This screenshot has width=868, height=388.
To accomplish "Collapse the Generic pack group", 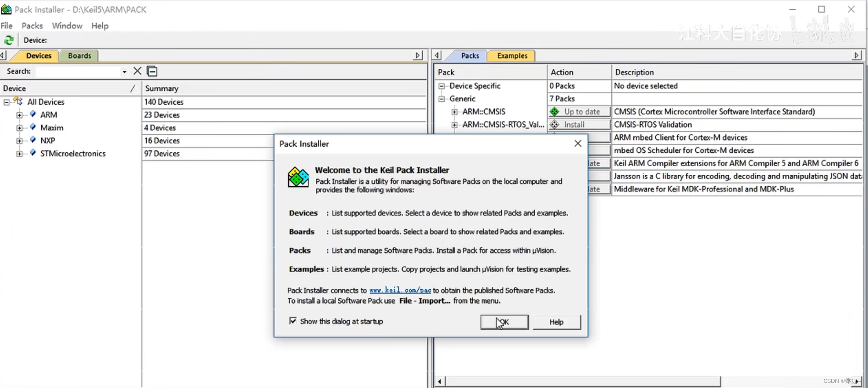I will coord(442,99).
